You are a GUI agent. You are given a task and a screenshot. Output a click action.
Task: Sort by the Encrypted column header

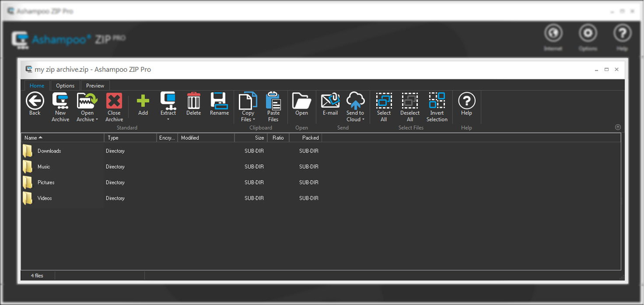[x=167, y=138]
